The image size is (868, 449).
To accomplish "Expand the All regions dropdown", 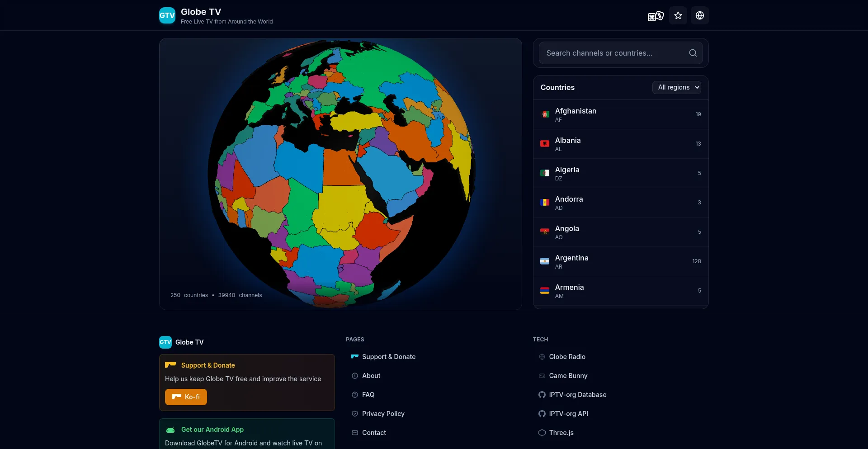I will click(x=676, y=88).
